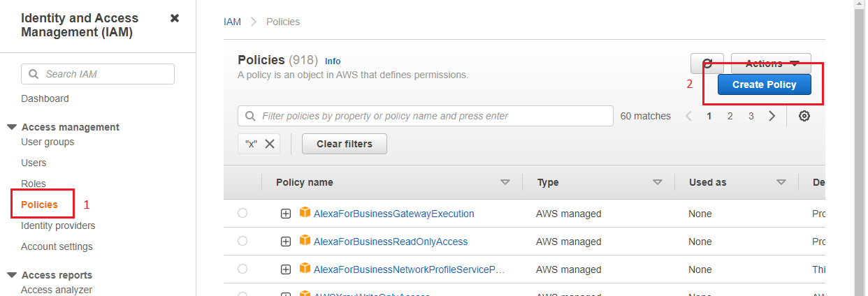
Task: Close the IAM navigation panel
Action: click(x=175, y=18)
